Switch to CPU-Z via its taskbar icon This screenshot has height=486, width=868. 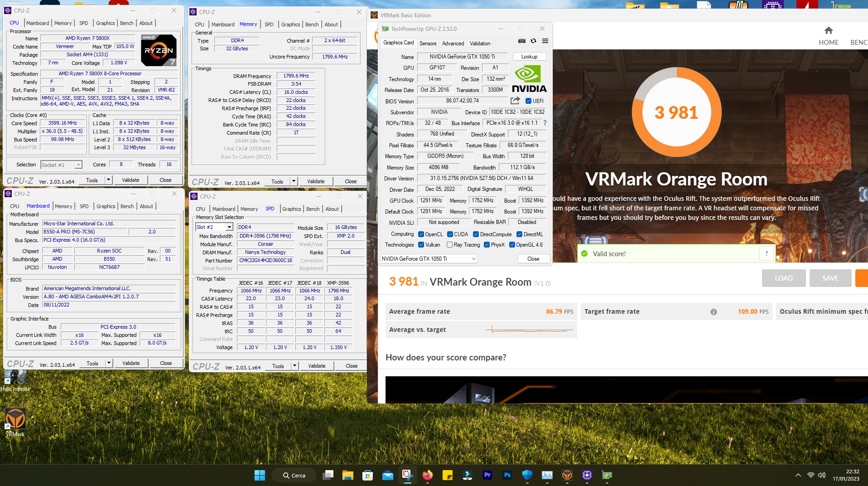click(x=587, y=475)
